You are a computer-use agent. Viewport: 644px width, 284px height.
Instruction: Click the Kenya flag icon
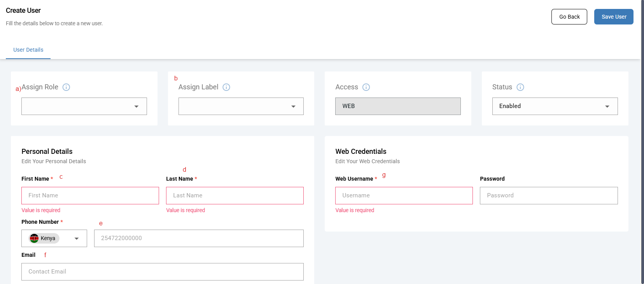(34, 238)
